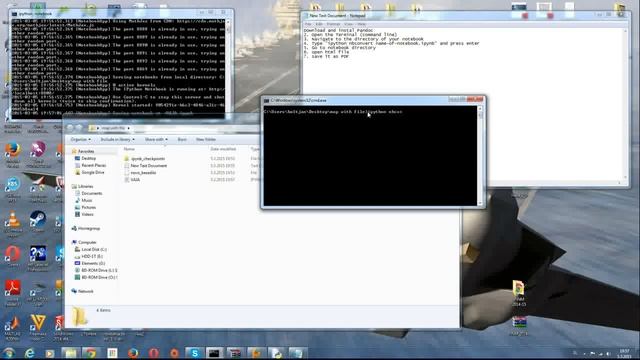
Task: Open View menu in Notepad
Action: [348, 24]
